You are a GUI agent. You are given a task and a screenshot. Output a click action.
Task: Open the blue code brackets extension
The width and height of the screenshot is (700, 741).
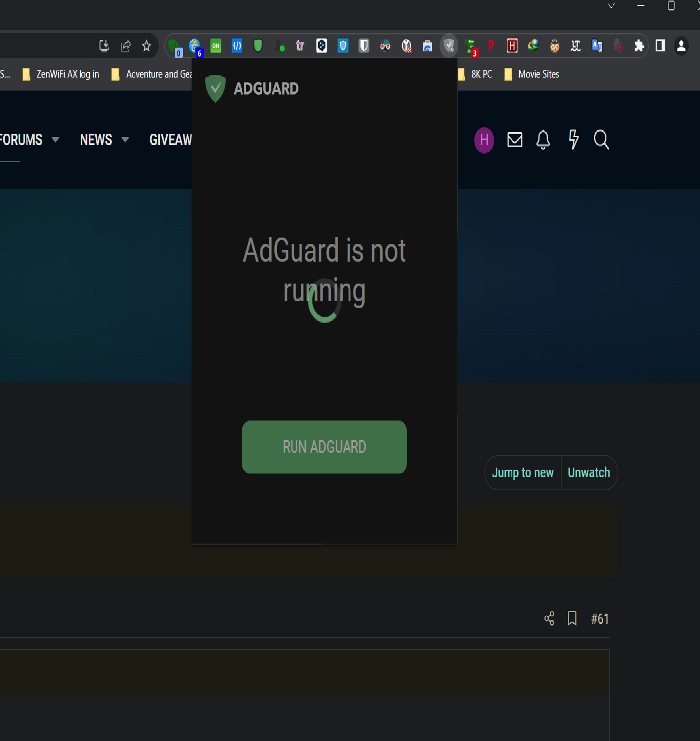pyautogui.click(x=237, y=46)
